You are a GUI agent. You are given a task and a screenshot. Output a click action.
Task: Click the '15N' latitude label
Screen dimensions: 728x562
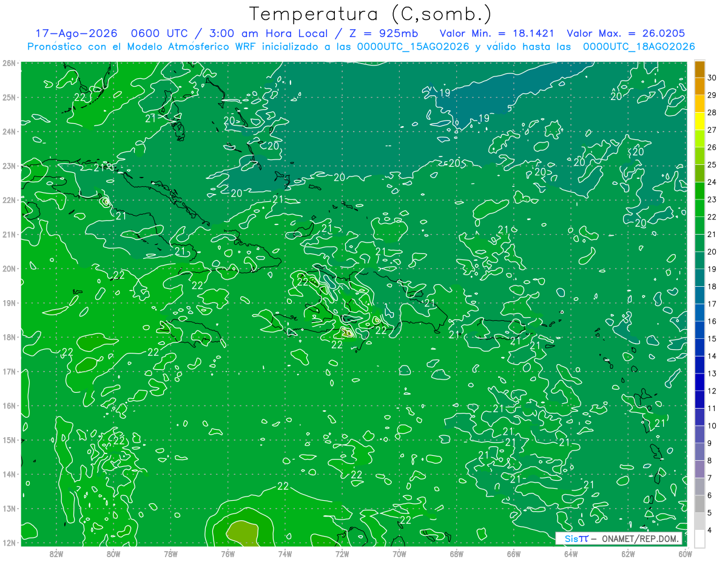[8, 440]
